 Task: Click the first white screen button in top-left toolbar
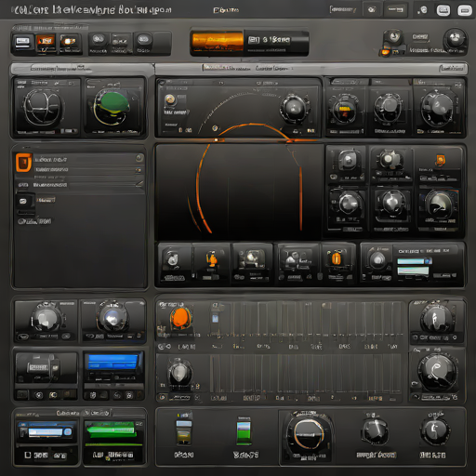tap(23, 42)
